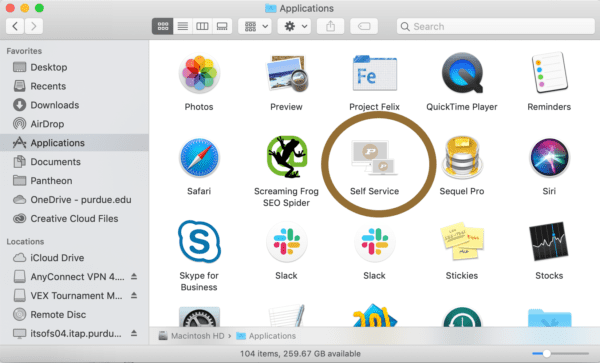Open the group-by arrangement dropdown
The image size is (600, 363).
coord(255,26)
